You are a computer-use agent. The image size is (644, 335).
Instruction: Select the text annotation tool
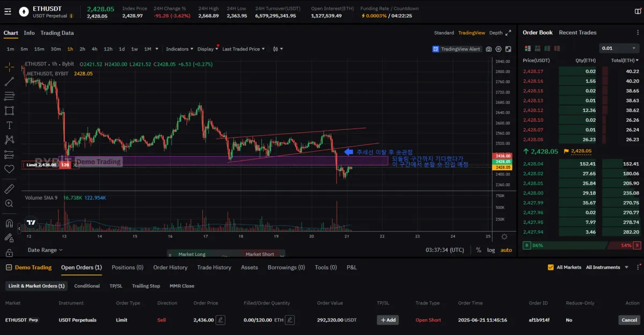pyautogui.click(x=9, y=125)
